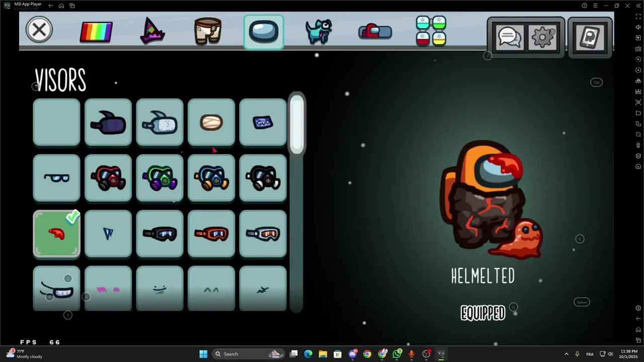Open OBS Studio from the taskbar
Viewport: 644px width, 362px height.
pyautogui.click(x=427, y=354)
